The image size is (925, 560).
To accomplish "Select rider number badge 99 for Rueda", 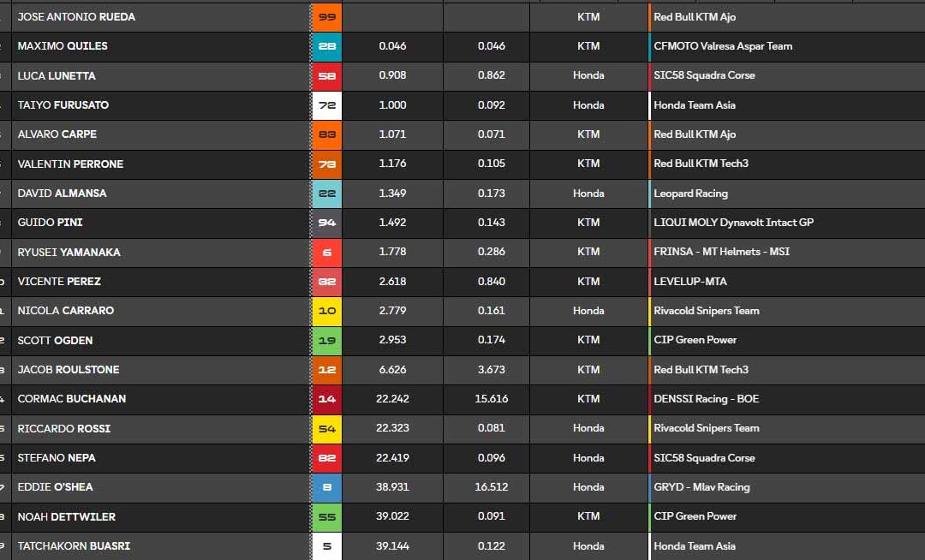I will click(326, 16).
